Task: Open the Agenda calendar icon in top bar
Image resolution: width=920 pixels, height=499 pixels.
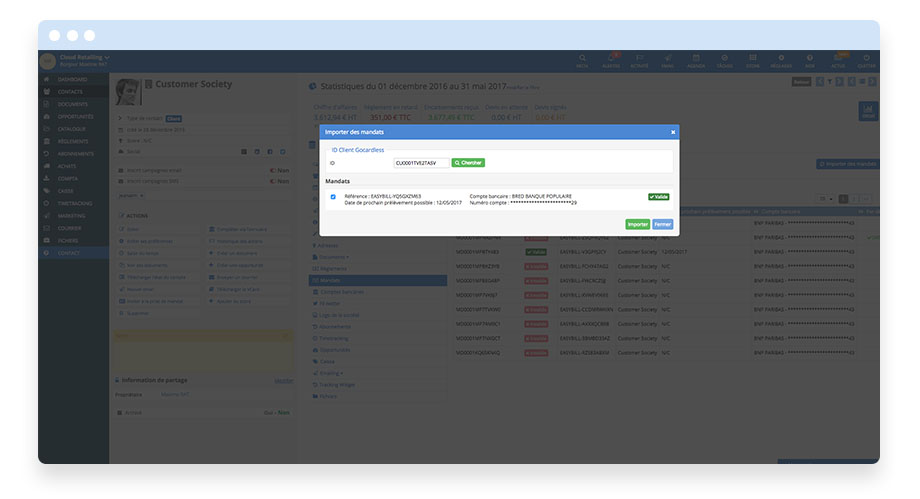Action: pyautogui.click(x=695, y=60)
